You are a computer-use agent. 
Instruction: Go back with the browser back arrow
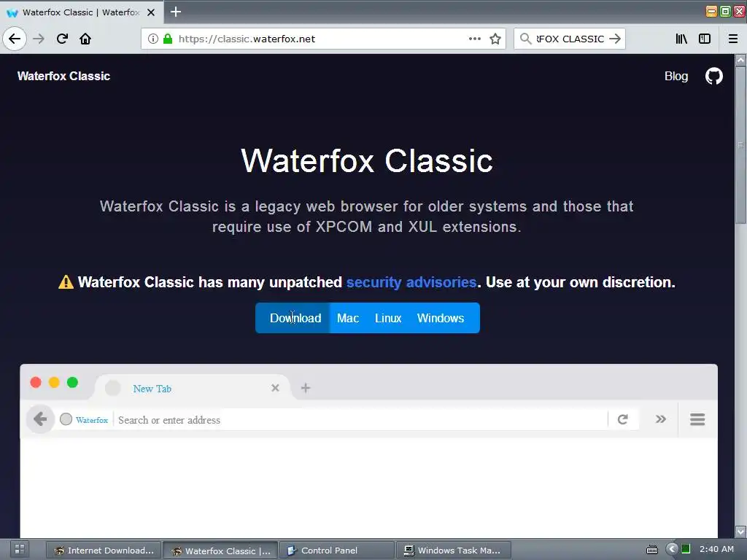tap(15, 39)
